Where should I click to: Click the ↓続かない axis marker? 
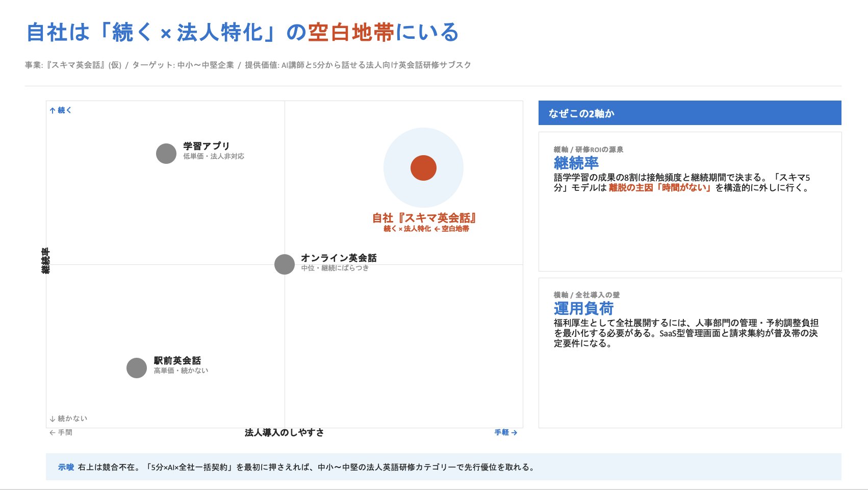pyautogui.click(x=68, y=419)
